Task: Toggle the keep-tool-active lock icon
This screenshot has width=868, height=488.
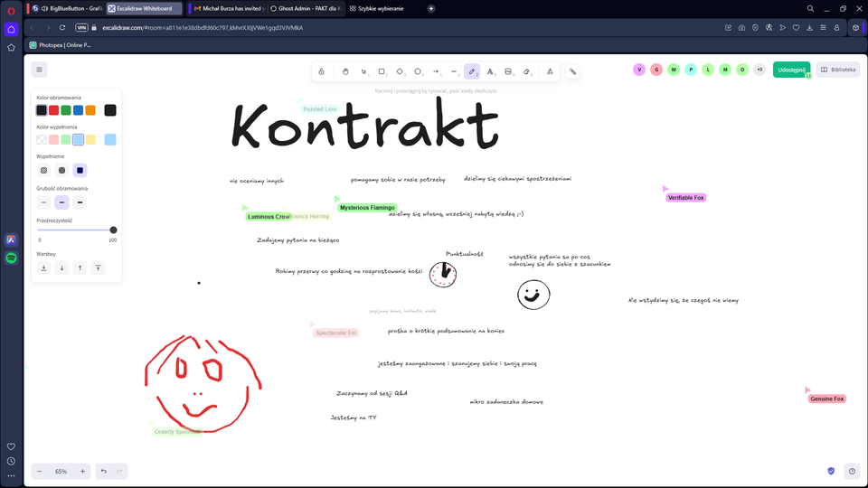Action: click(x=322, y=71)
